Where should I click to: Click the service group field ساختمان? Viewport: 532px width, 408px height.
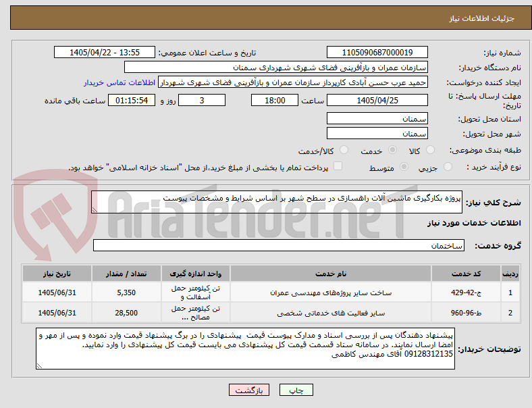[279, 245]
